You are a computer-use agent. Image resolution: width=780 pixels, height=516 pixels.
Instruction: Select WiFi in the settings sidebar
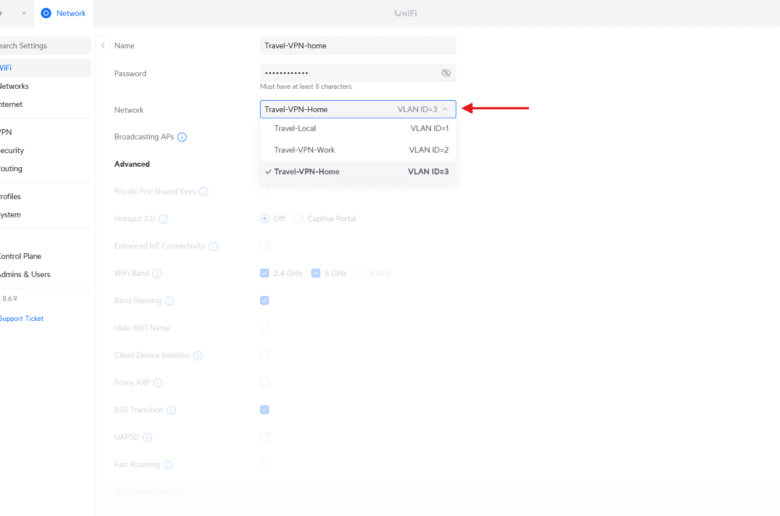tap(45, 68)
